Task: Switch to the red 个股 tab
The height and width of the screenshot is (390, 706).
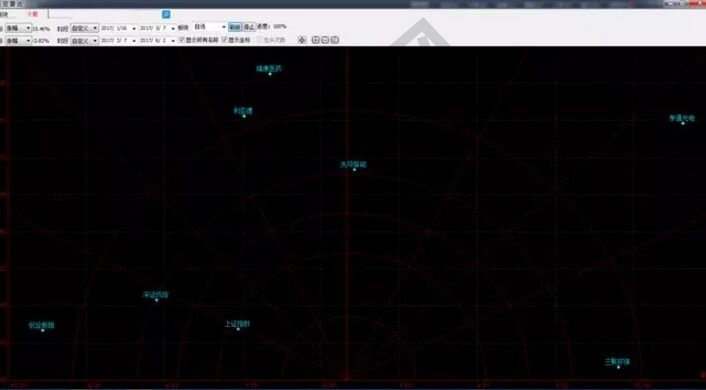Action: point(32,14)
